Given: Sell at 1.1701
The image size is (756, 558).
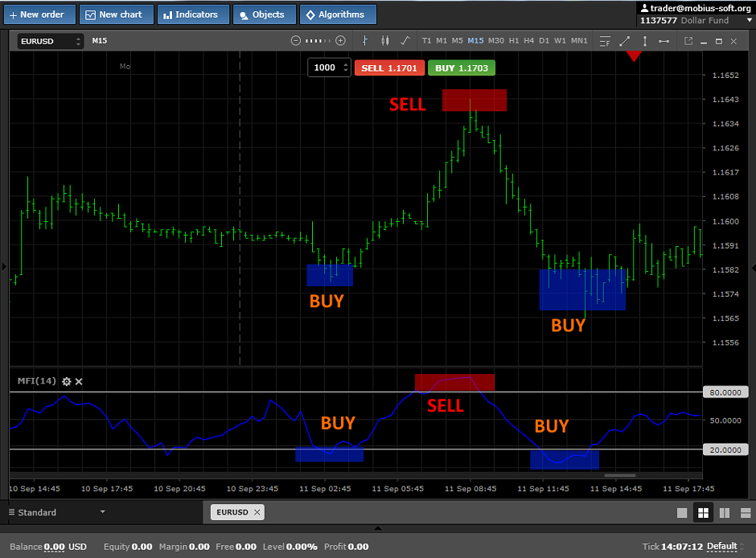Looking at the screenshot, I should point(389,68).
